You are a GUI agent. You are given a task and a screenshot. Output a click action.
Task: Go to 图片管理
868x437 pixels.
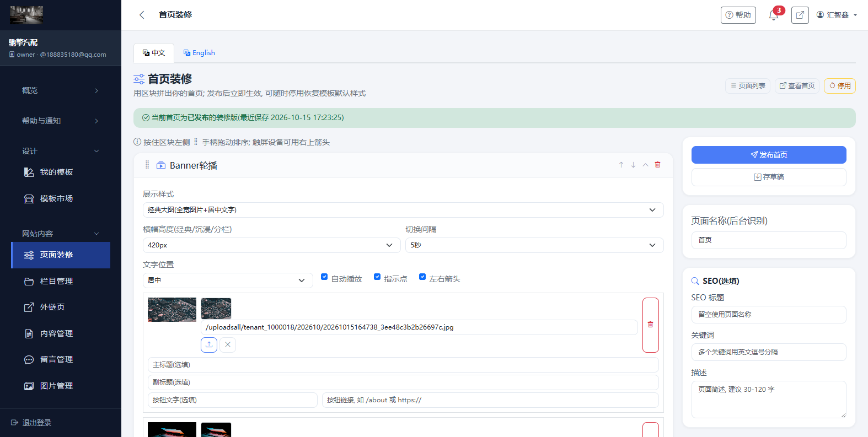tap(61, 386)
